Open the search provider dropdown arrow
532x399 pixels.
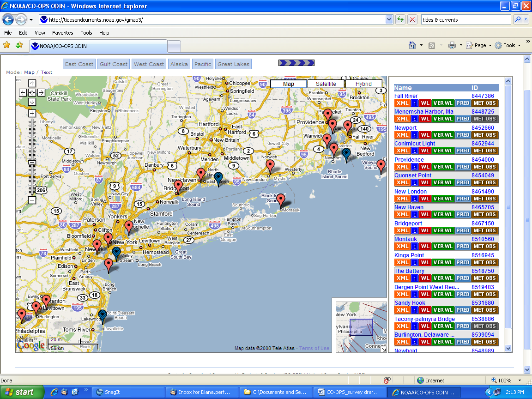point(526,20)
